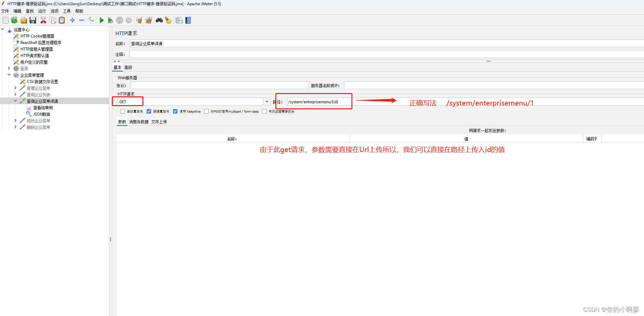
Task: Toggle the 自动重定向 checkbox
Action: (123, 111)
